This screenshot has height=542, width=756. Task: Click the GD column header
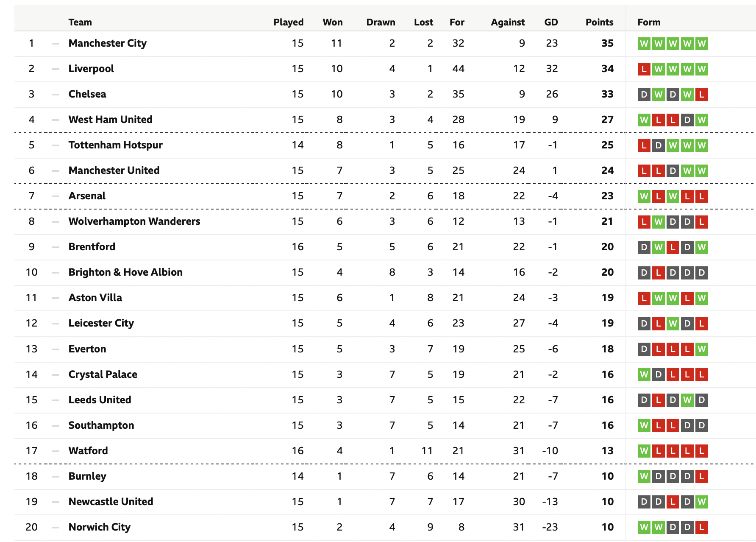(551, 22)
